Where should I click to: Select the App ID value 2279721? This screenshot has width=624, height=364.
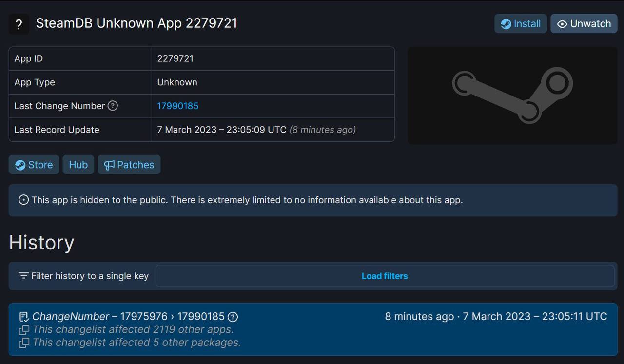175,58
